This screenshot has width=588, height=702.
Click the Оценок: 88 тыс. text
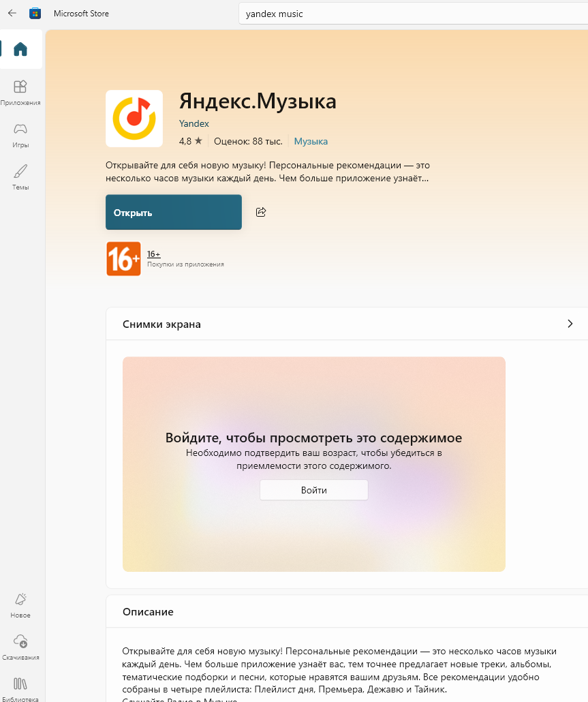point(249,142)
